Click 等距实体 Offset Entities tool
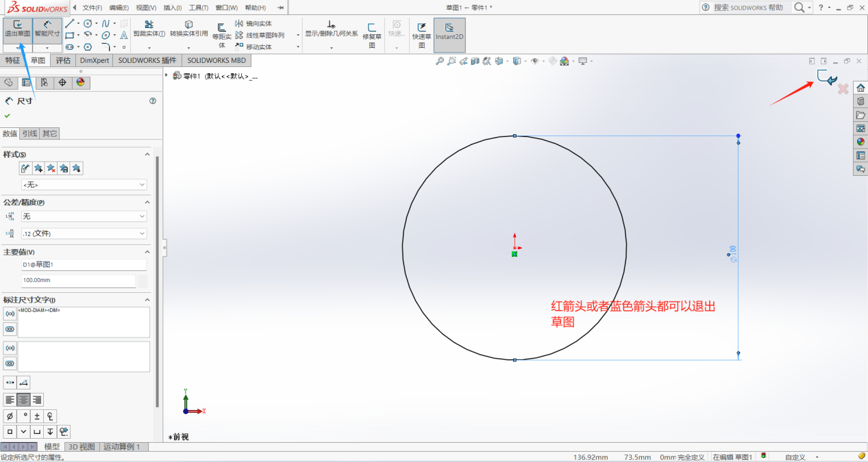Screen dimensions: 868x462 tap(221, 34)
